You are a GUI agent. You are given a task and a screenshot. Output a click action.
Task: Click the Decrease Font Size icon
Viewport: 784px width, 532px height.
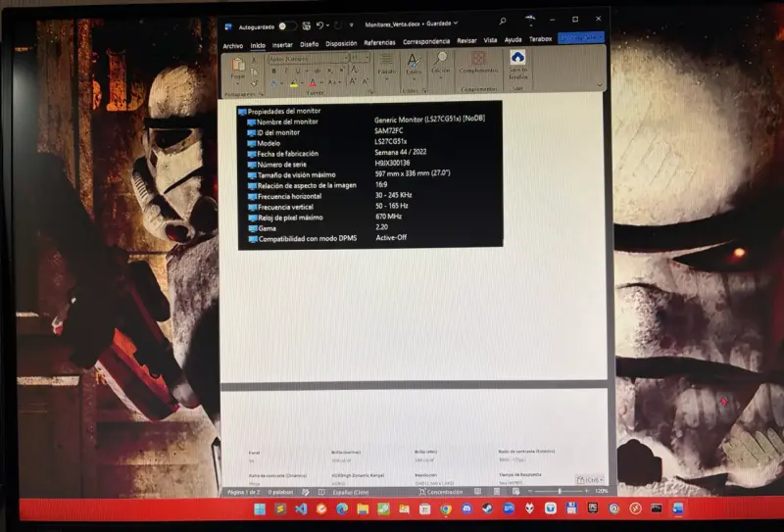coord(365,81)
